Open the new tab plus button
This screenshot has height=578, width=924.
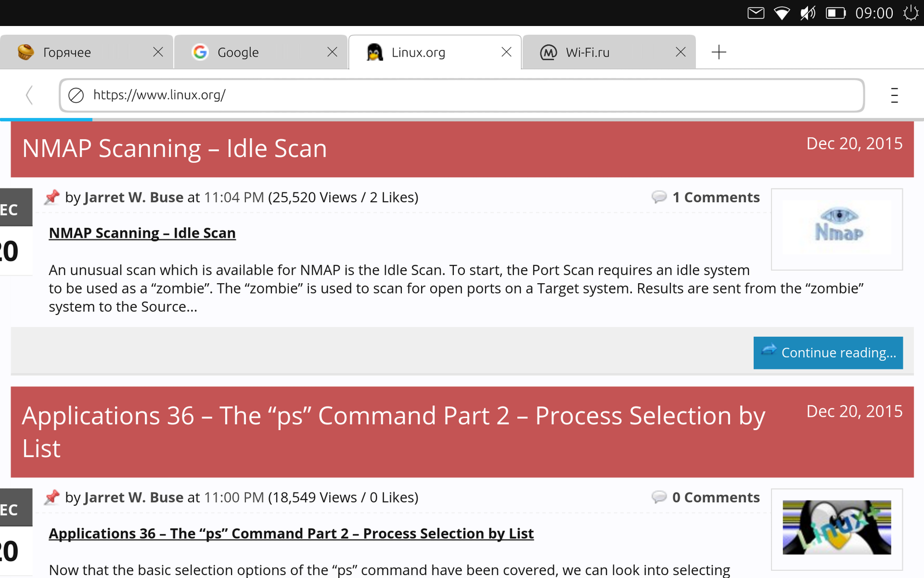[x=718, y=52]
